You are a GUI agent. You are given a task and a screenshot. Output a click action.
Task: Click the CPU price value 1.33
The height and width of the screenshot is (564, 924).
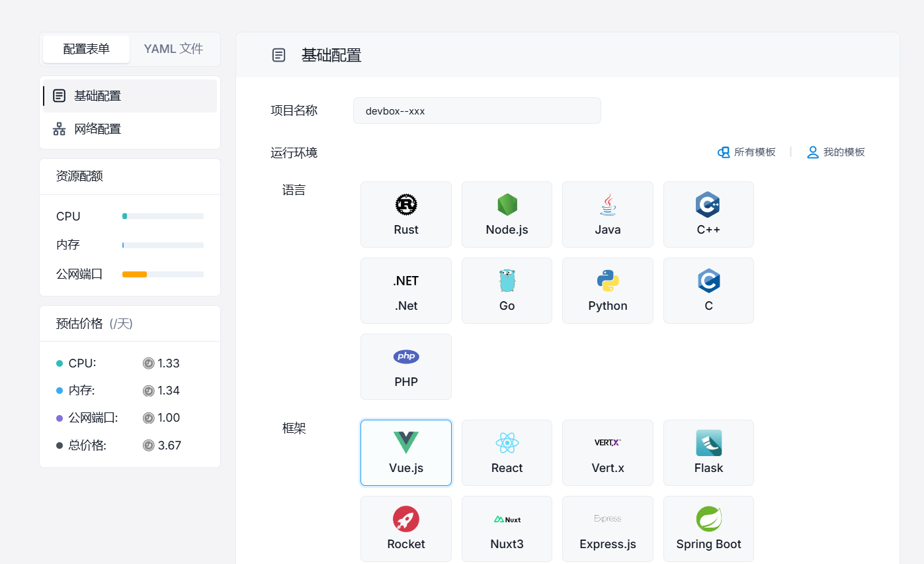(x=169, y=363)
